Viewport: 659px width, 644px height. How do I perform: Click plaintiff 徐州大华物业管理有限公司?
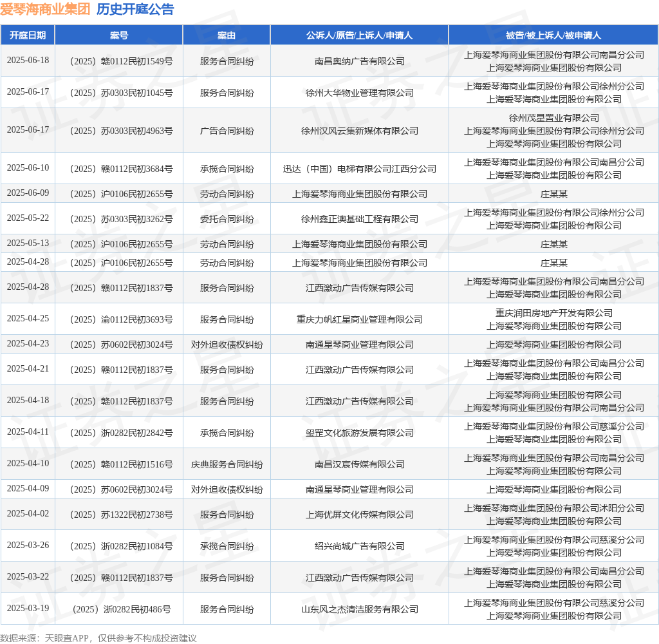pos(360,93)
